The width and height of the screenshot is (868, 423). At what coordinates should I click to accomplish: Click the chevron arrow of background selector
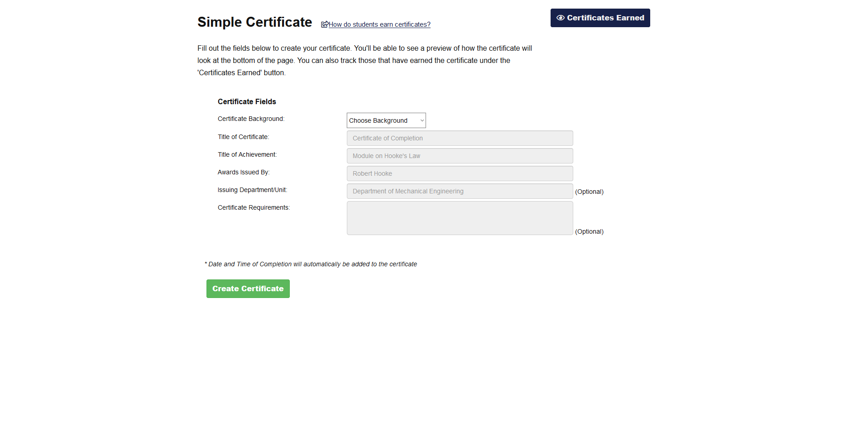422,120
